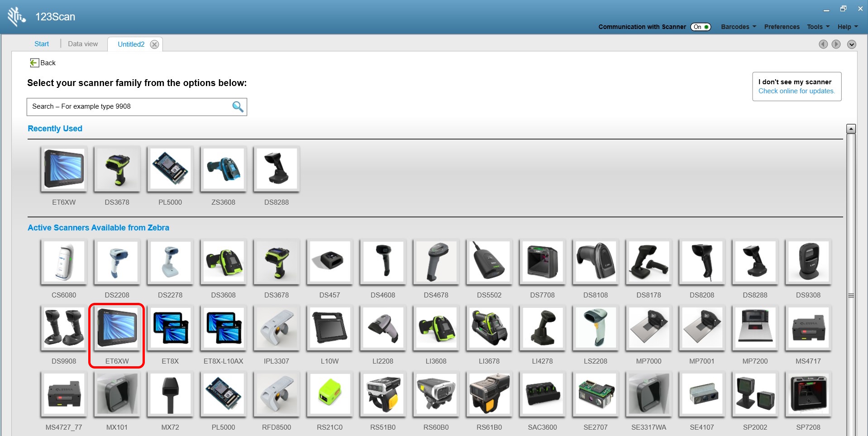Screen dimensions: 868x436
Task: Select the SP7208 scanner icon
Action: point(808,394)
